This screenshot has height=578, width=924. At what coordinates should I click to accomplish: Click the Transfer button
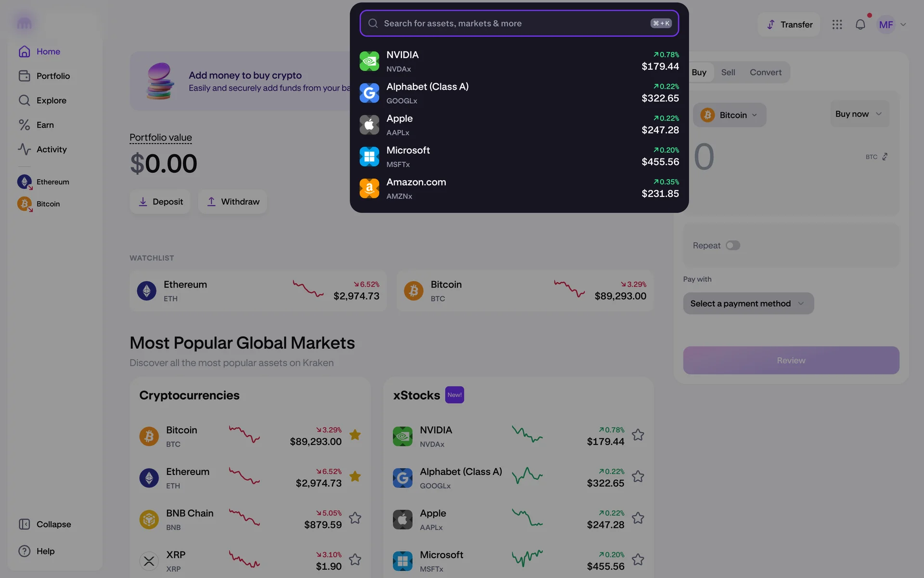(x=789, y=25)
